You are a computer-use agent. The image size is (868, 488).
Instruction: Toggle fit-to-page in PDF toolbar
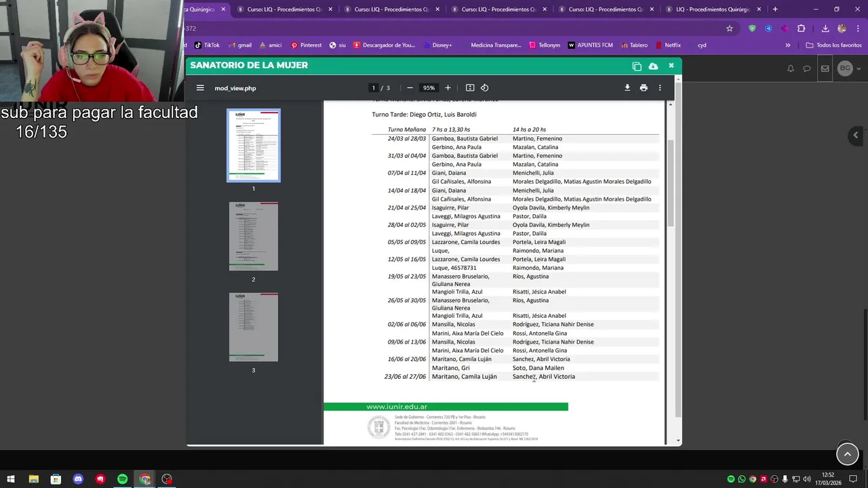click(x=470, y=87)
